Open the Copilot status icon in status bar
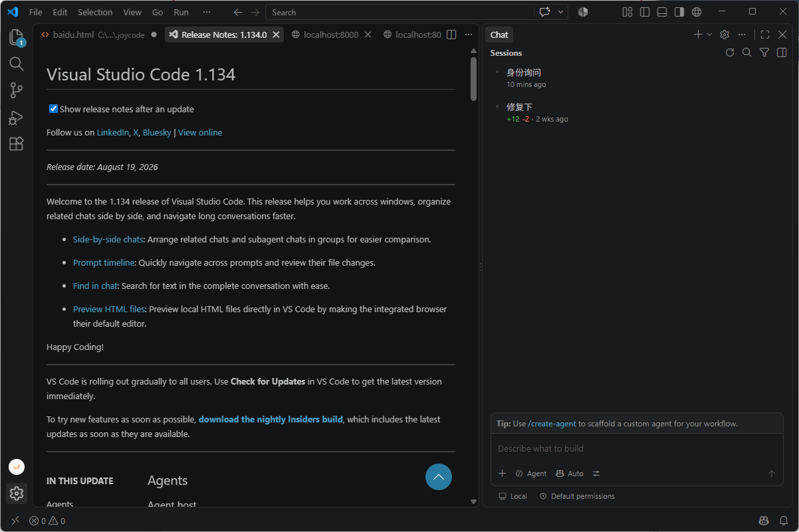 click(x=764, y=521)
